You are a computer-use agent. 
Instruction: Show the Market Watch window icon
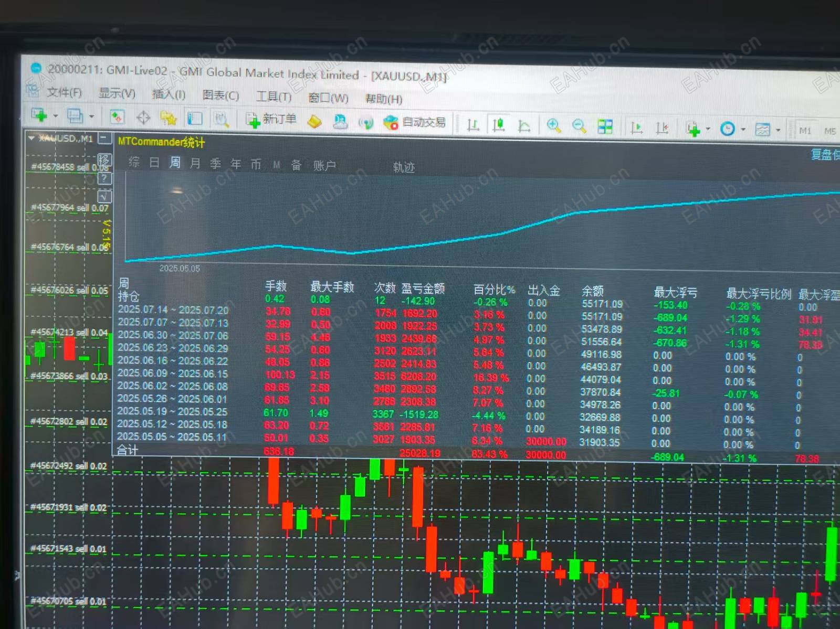click(x=117, y=117)
